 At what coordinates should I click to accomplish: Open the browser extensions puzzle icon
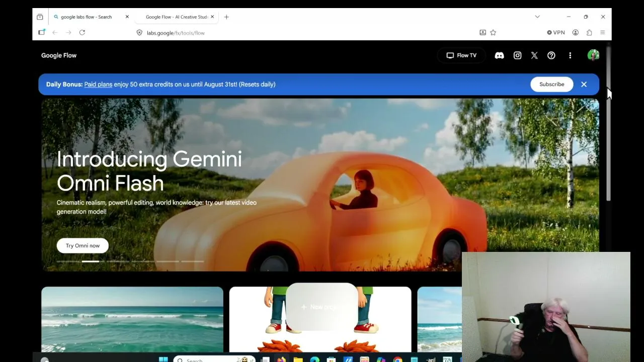coord(589,33)
